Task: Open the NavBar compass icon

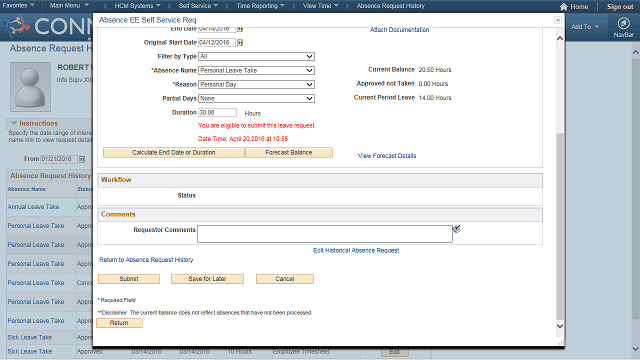Action: [x=623, y=23]
